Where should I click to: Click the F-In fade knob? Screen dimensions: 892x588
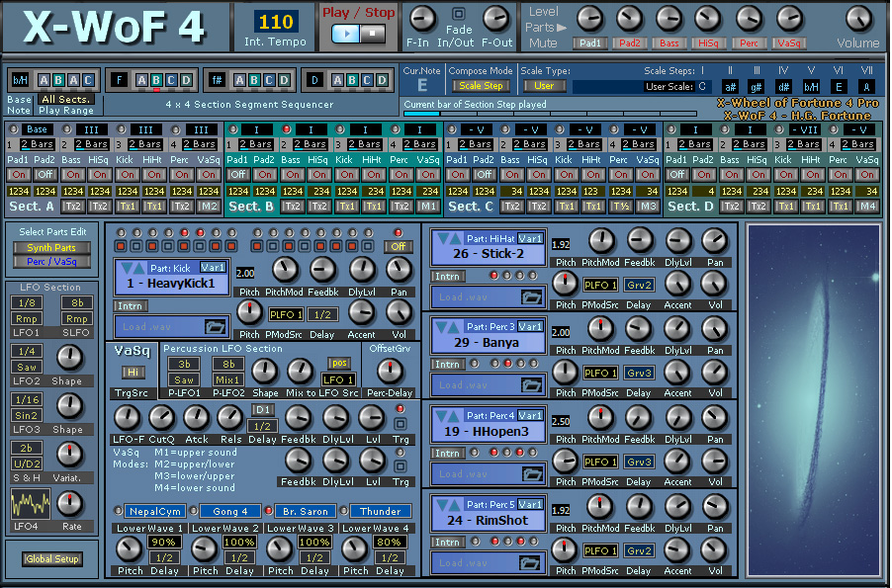coord(422,19)
